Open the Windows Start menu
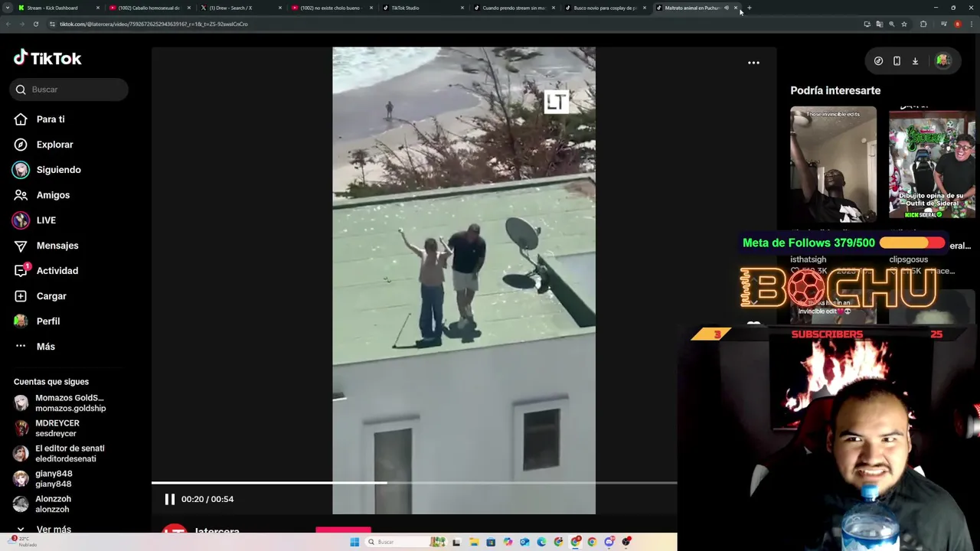Screen dimensions: 980x551 coord(354,542)
